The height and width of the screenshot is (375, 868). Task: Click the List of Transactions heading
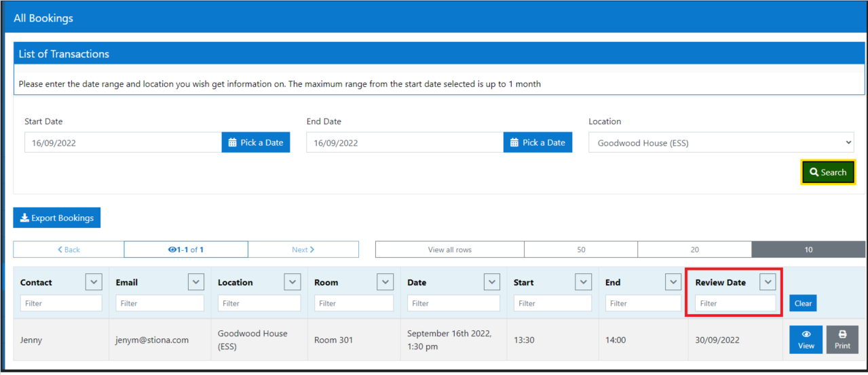(x=64, y=54)
